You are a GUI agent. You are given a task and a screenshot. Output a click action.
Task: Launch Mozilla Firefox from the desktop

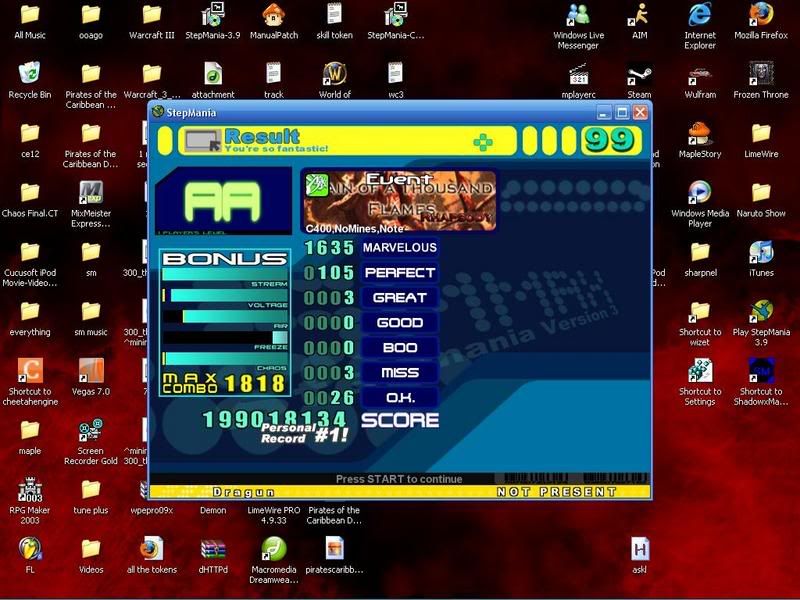(761, 16)
